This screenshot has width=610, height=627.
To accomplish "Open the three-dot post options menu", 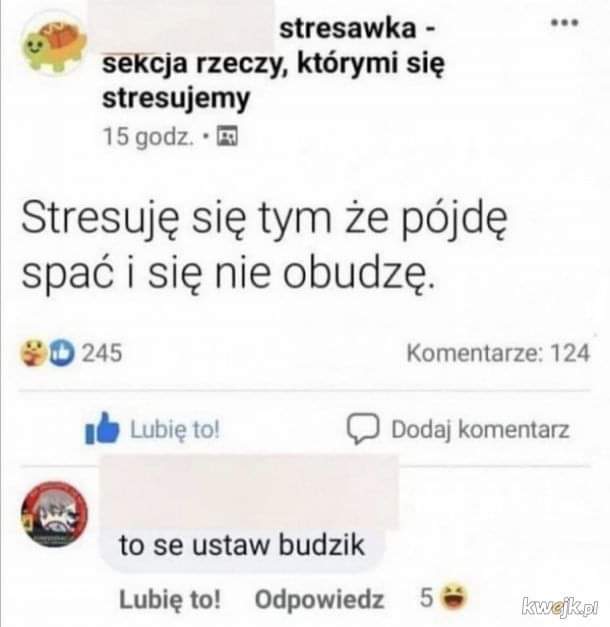I will pyautogui.click(x=564, y=23).
